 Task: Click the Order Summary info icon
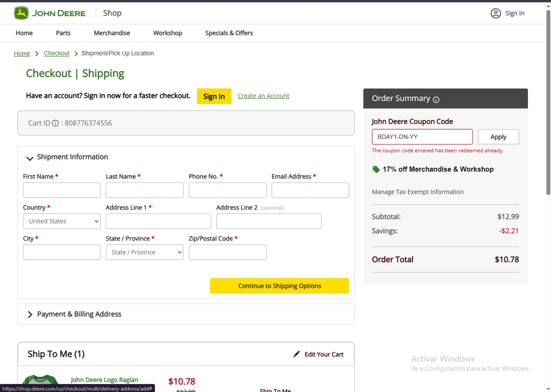[436, 100]
